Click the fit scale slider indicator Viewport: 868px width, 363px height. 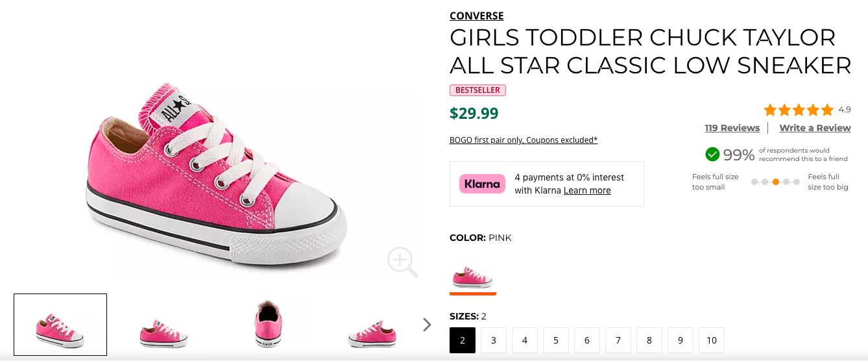[x=776, y=182]
